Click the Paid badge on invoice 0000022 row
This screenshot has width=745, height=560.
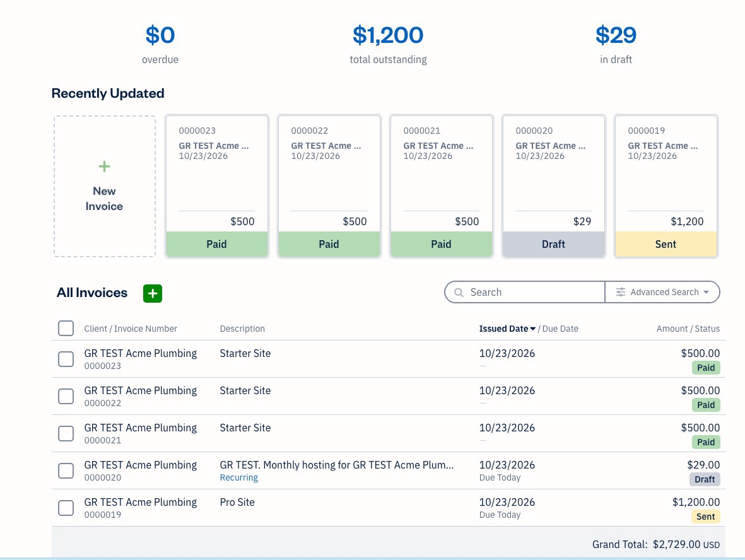pyautogui.click(x=705, y=405)
